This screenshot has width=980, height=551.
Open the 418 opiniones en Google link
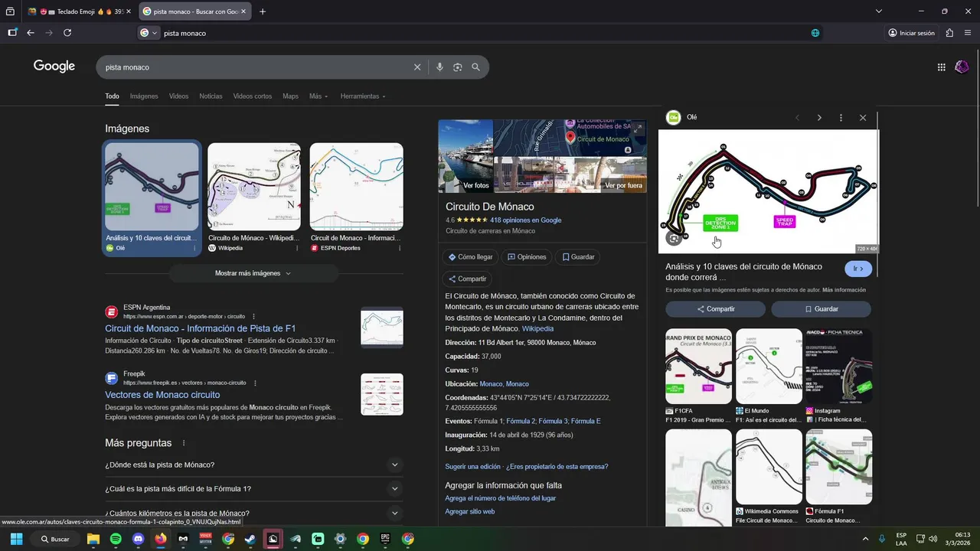point(526,220)
